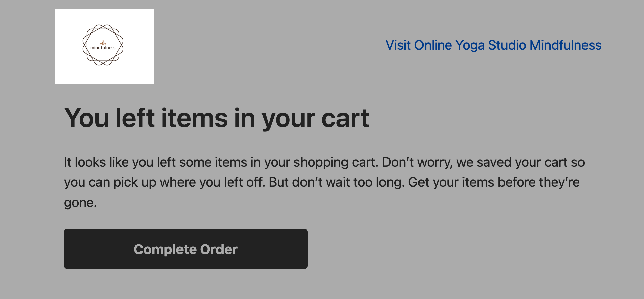
Task: Click the space below Complete Order
Action: (x=185, y=286)
